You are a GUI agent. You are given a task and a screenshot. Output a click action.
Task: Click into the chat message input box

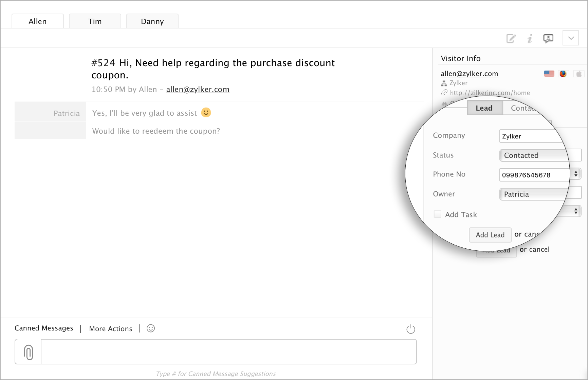click(x=229, y=352)
